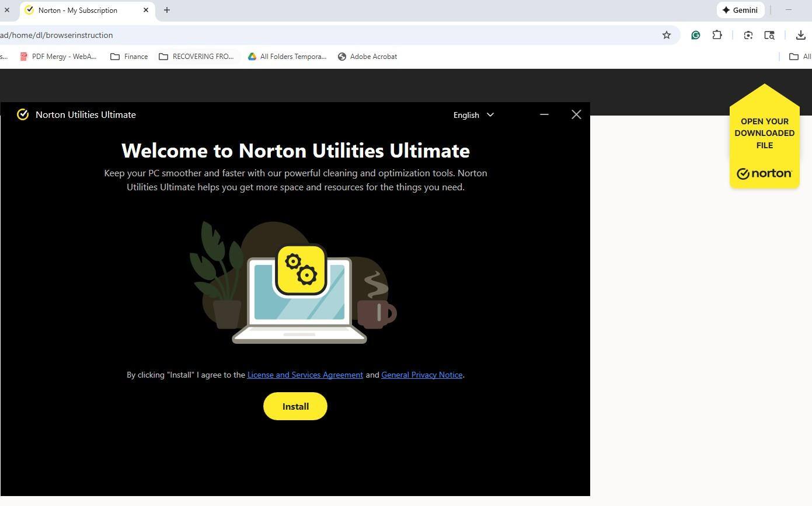Click the Gemini button

[x=740, y=10]
